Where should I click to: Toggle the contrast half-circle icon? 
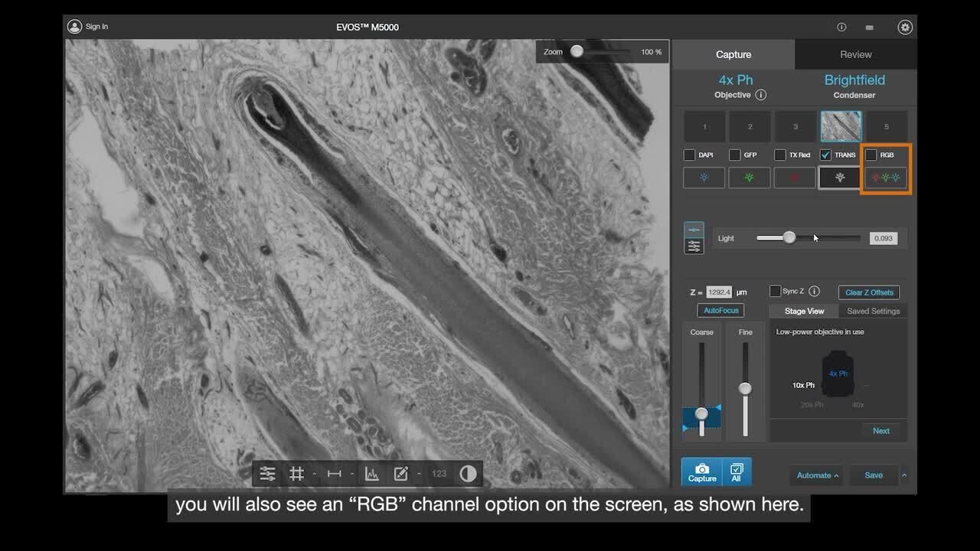coord(468,474)
